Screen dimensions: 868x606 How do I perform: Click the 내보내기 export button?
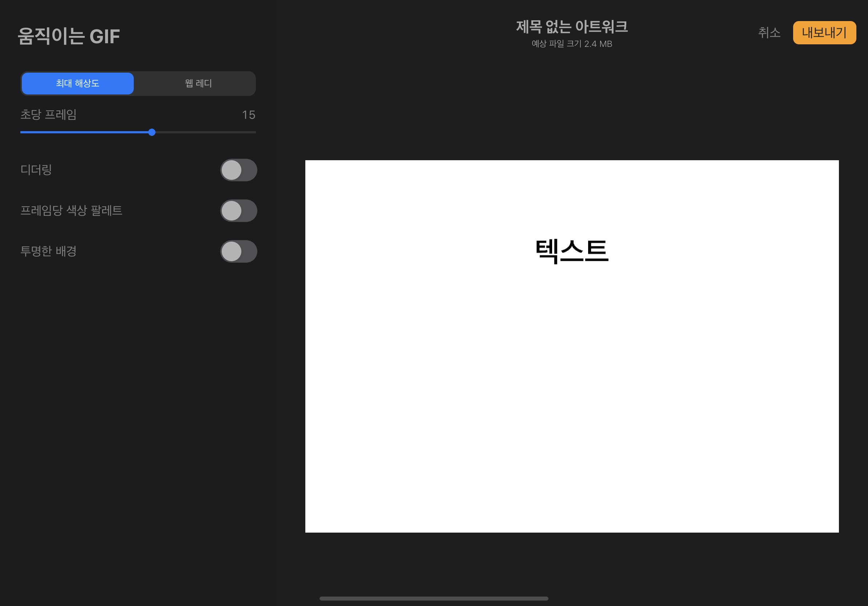824,33
